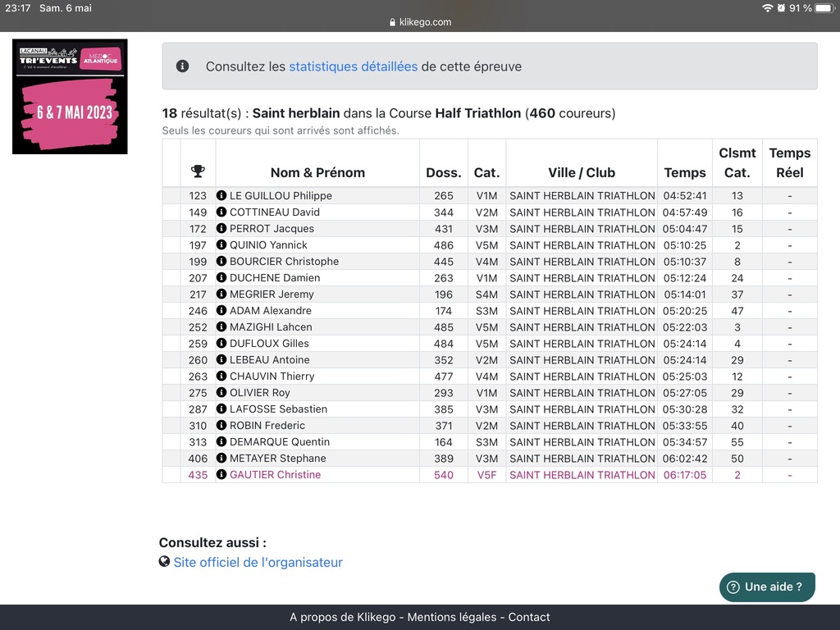Sort by Nom & Prénom column header
The height and width of the screenshot is (630, 840).
coord(317,172)
